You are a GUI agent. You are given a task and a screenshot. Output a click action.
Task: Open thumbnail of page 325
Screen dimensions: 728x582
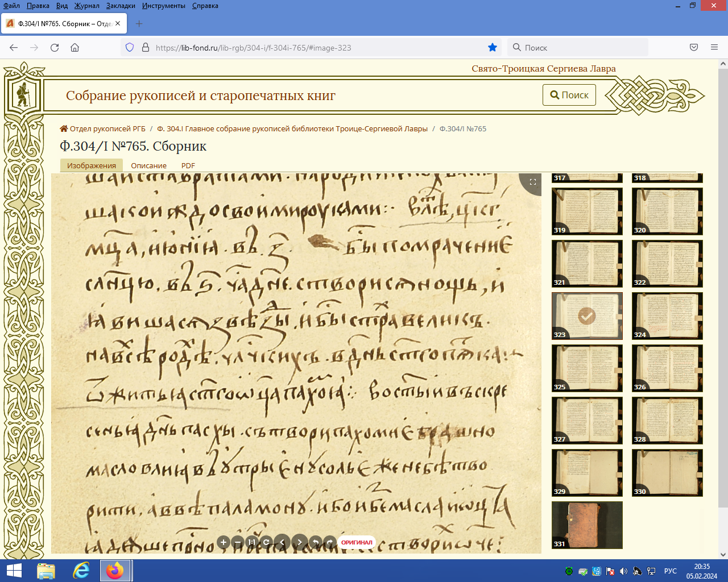[x=587, y=368]
